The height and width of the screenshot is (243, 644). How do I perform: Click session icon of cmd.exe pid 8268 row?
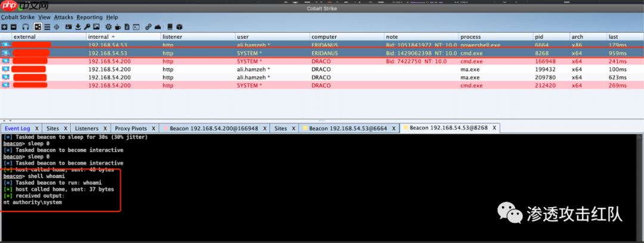[6, 53]
